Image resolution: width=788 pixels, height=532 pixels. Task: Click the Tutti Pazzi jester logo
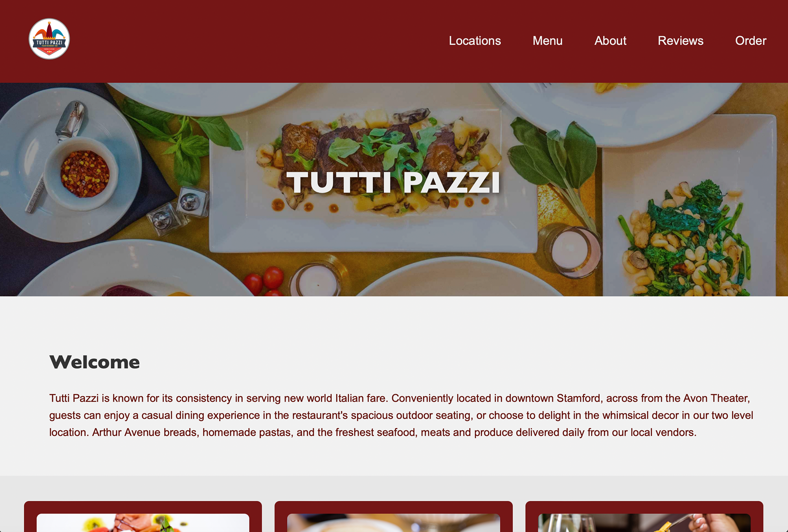pos(49,39)
